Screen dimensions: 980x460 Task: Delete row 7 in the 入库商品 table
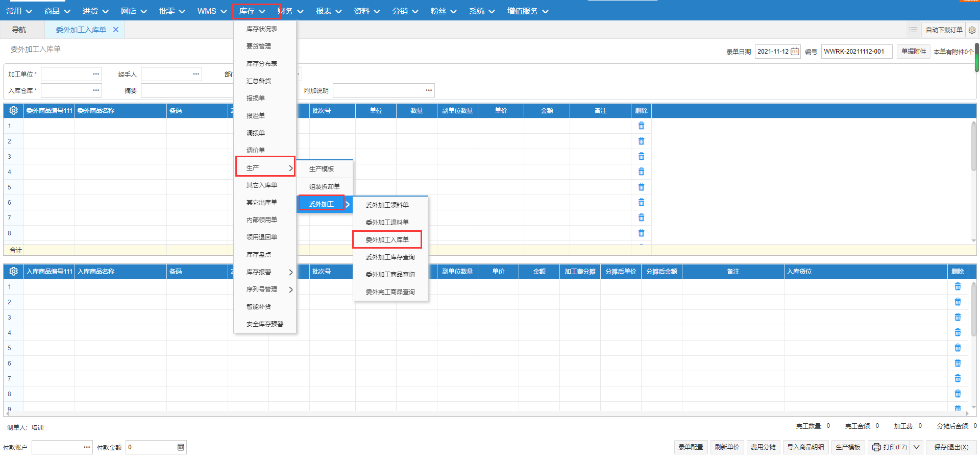point(958,378)
